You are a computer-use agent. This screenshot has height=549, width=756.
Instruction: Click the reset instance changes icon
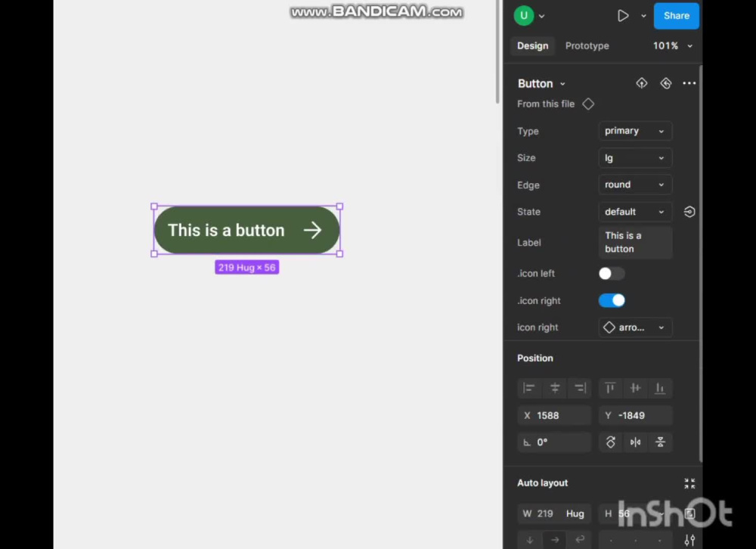(x=666, y=83)
